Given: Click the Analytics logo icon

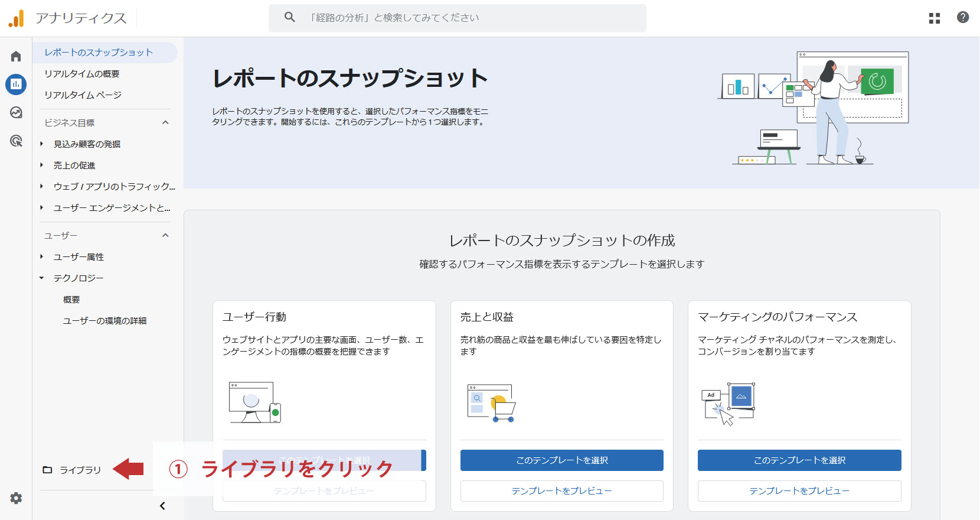Looking at the screenshot, I should point(16,18).
